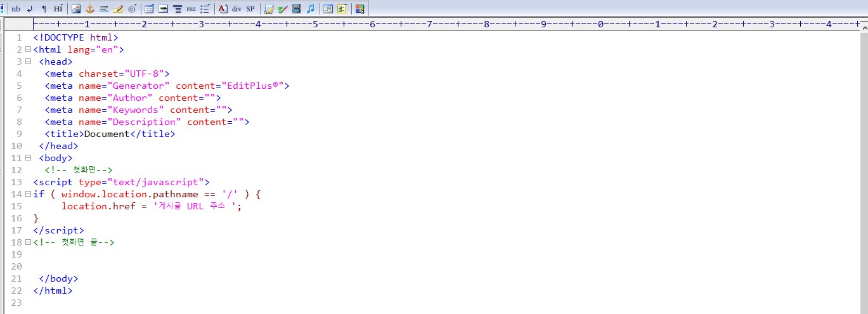Click the '<!-- 첫화면-->' comment

79,170
